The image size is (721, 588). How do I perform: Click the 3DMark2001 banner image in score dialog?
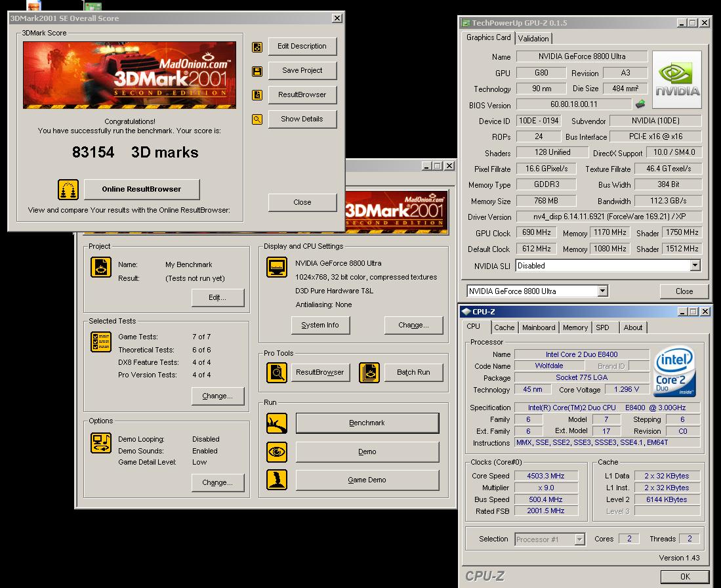pyautogui.click(x=130, y=75)
